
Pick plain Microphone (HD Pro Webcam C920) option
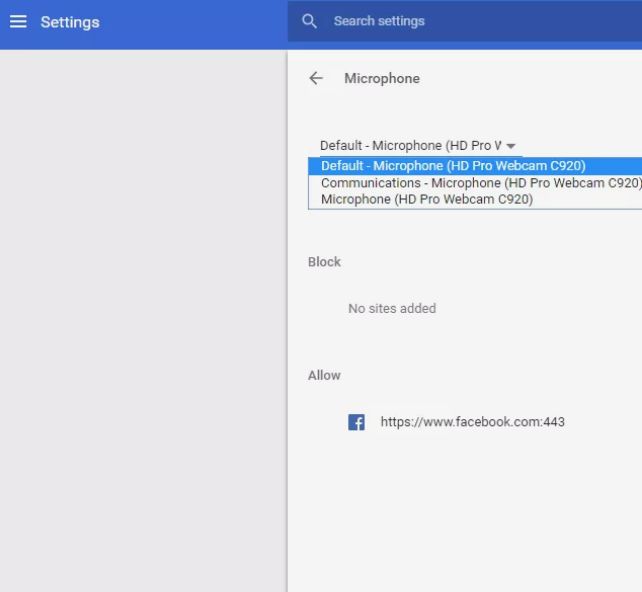(475, 199)
